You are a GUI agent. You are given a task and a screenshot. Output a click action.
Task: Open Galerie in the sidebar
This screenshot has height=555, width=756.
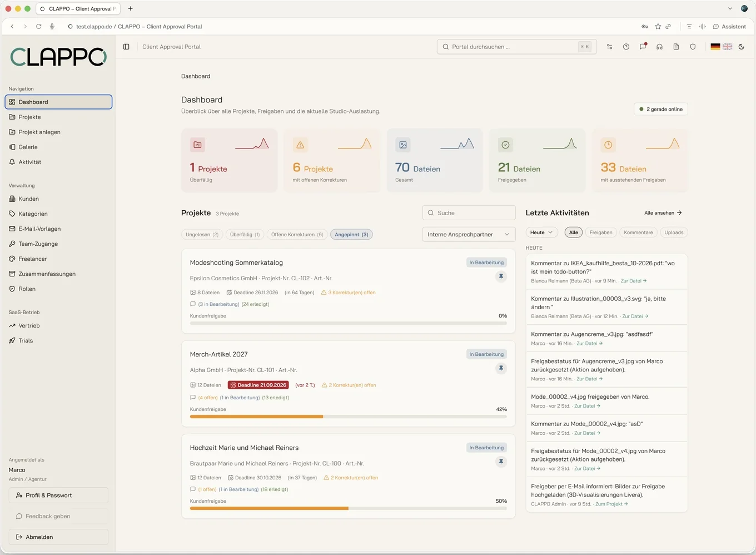(58, 147)
